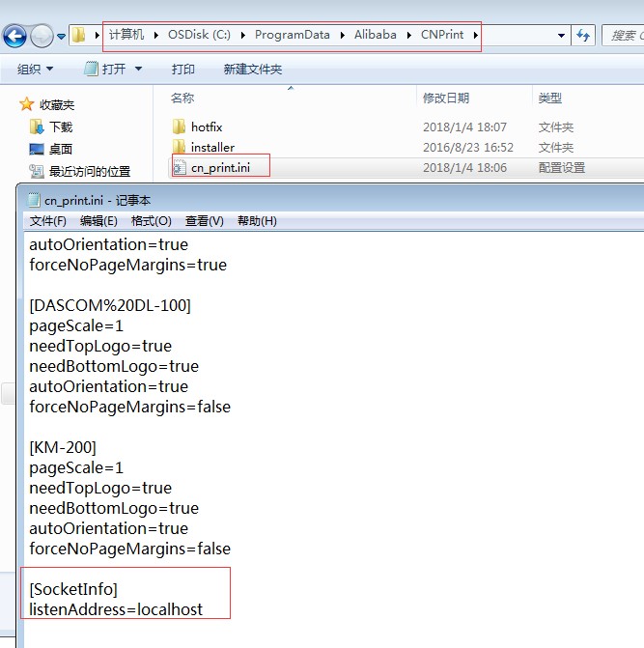Image resolution: width=644 pixels, height=648 pixels.
Task: Select the cn_print.ini file
Action: point(220,168)
